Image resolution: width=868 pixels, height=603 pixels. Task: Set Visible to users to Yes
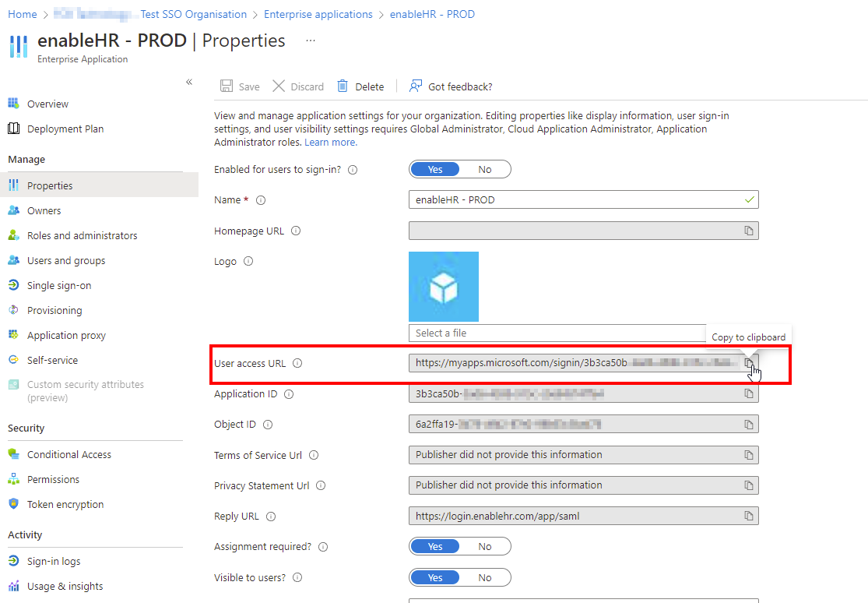click(x=434, y=577)
